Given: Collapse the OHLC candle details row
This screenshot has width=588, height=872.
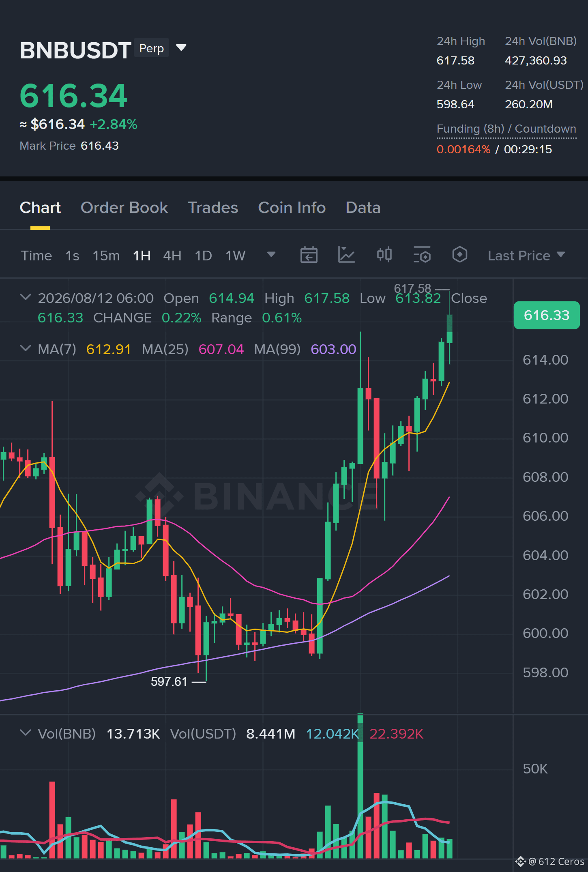Looking at the screenshot, I should [x=26, y=297].
